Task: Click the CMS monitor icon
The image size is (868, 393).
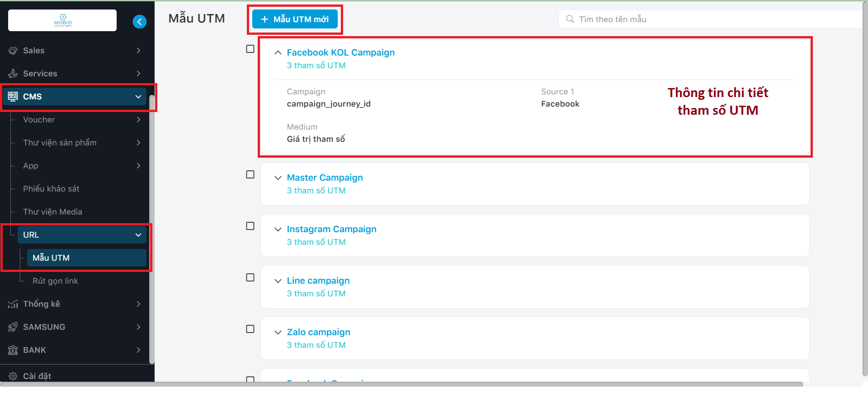Action: (x=13, y=97)
